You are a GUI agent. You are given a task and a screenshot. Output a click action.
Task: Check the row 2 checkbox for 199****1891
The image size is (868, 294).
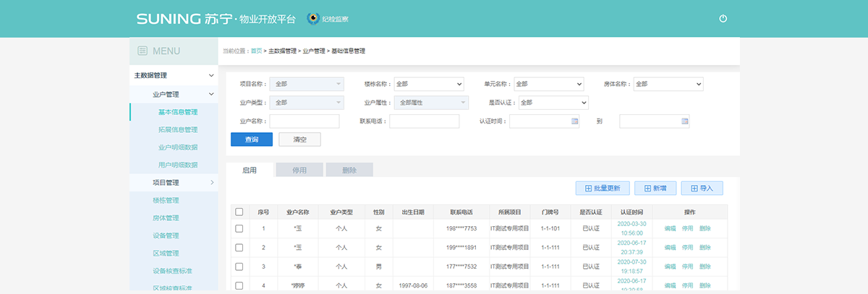(239, 247)
